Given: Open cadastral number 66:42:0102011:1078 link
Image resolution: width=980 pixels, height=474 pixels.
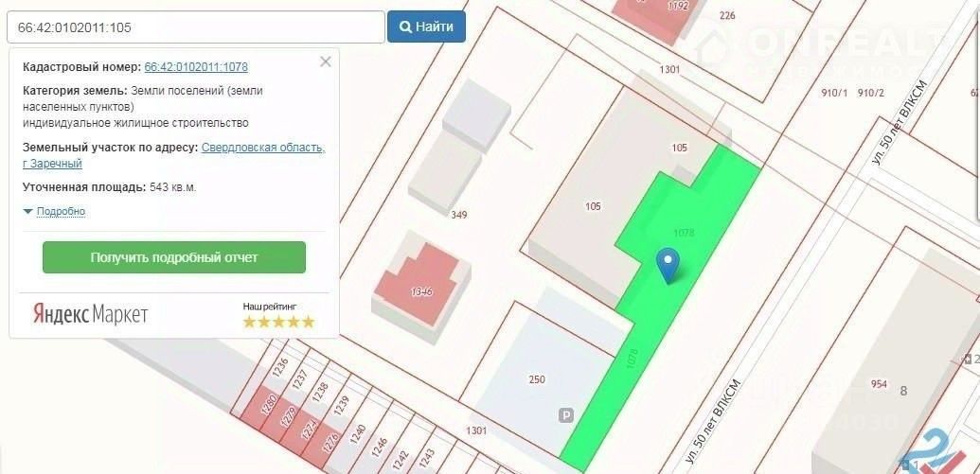Looking at the screenshot, I should pyautogui.click(x=196, y=67).
